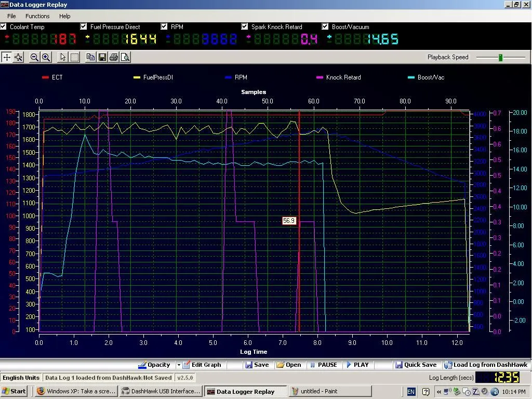Click the printer icon in toolbar

click(114, 57)
